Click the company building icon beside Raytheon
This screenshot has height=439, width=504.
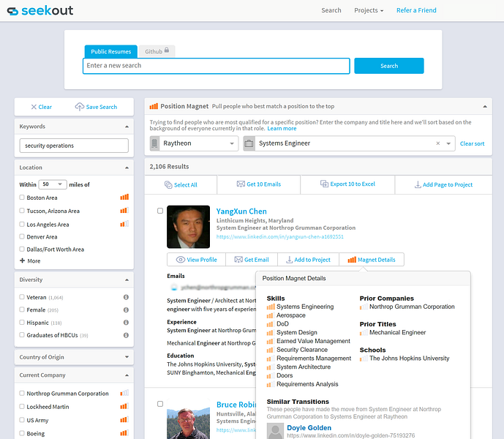pos(154,143)
